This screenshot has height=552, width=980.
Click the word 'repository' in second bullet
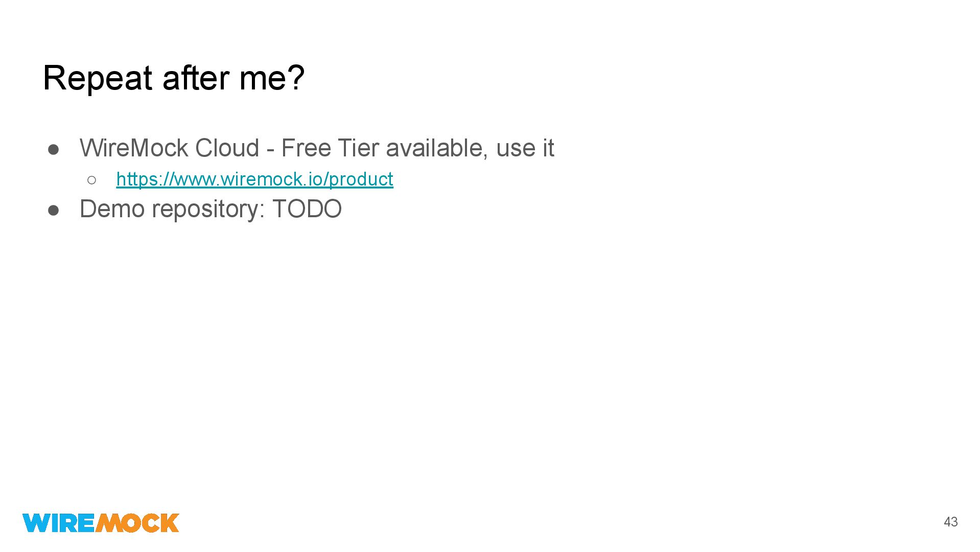tap(208, 209)
